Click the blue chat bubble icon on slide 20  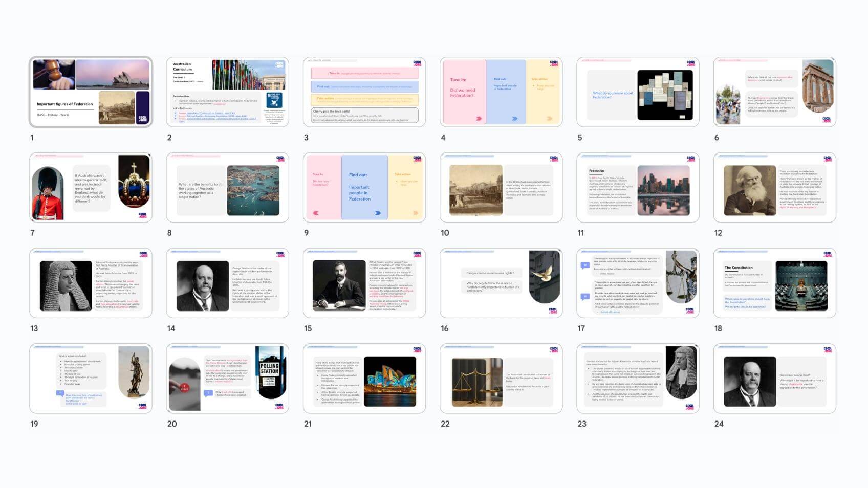pos(208,393)
